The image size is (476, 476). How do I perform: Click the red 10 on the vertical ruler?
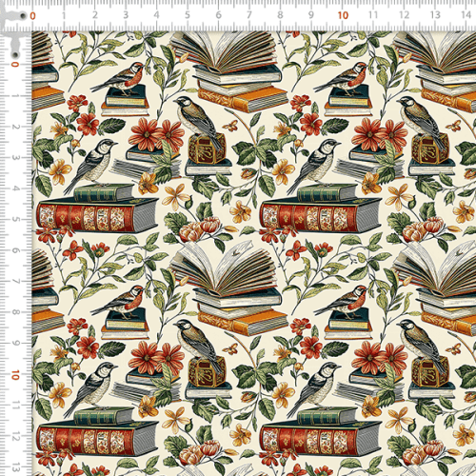(15, 375)
